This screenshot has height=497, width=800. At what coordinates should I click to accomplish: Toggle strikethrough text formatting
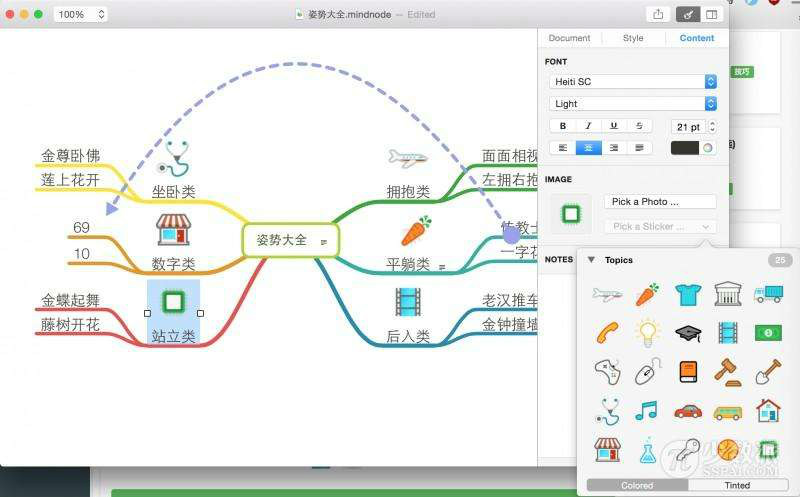point(639,126)
